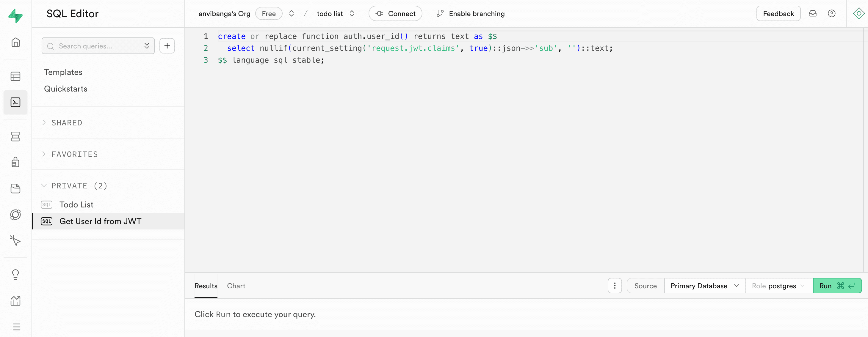Open the notifications inbox icon
Screen dimensions: 868x337
(813, 13)
